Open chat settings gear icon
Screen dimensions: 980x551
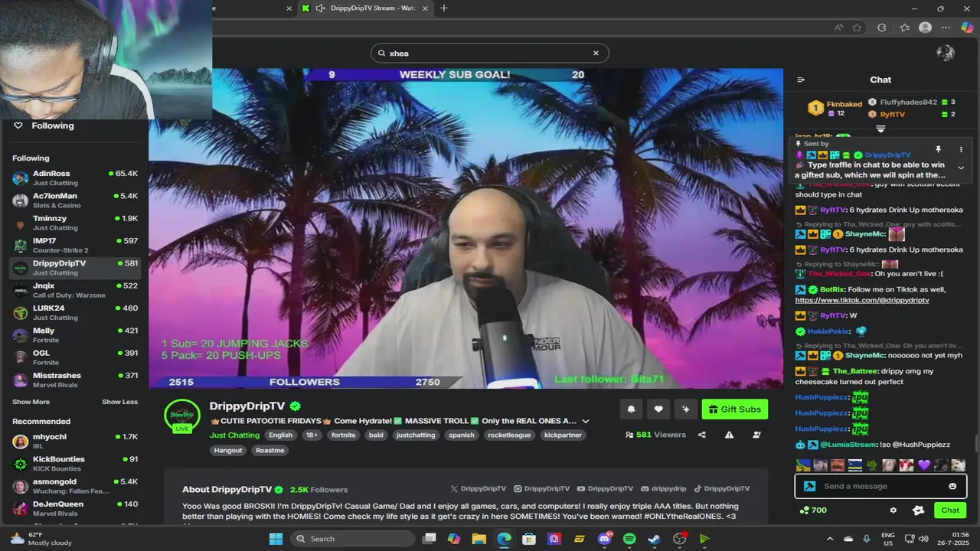pos(893,510)
